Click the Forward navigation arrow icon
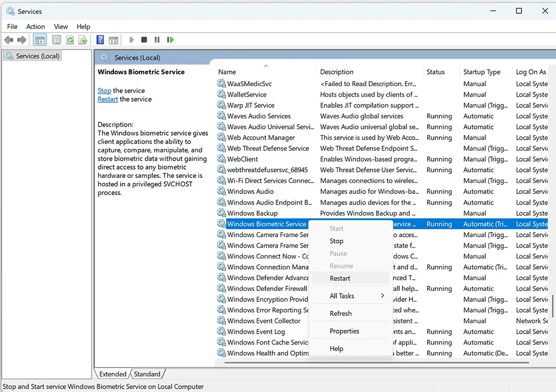Image resolution: width=556 pixels, height=392 pixels. [x=21, y=39]
